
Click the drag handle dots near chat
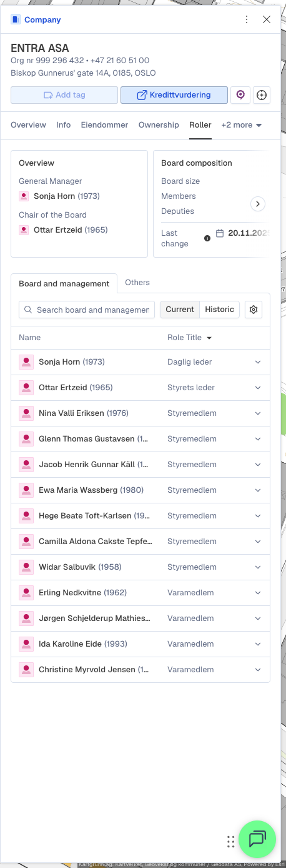pyautogui.click(x=230, y=841)
